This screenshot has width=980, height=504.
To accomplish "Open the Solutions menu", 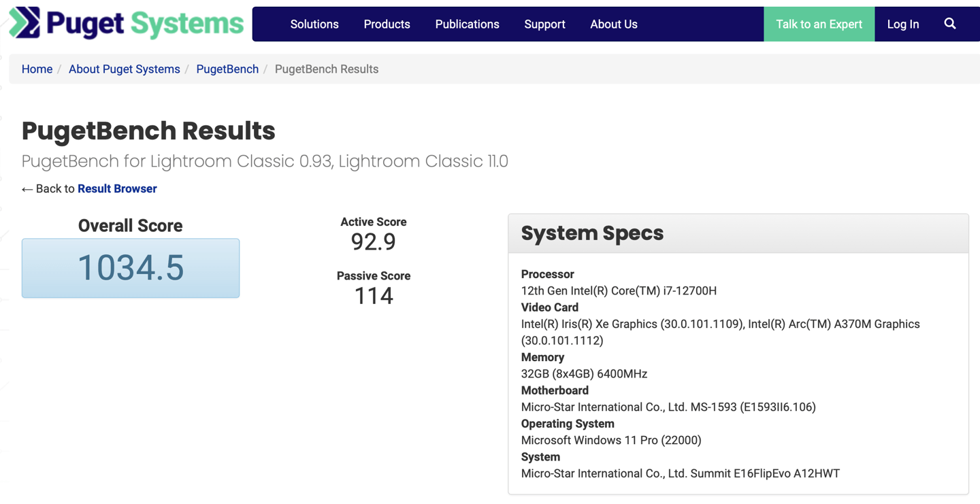I will pos(314,24).
